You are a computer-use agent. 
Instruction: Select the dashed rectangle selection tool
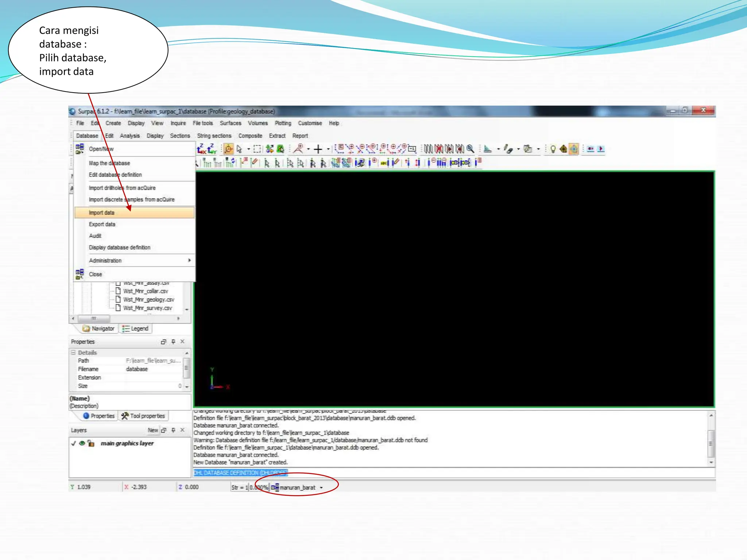point(258,149)
